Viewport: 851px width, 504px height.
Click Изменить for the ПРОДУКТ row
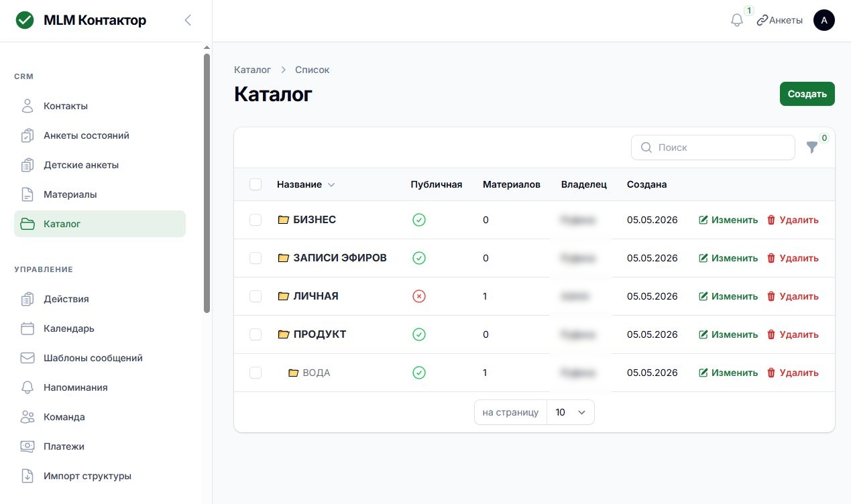click(x=728, y=334)
